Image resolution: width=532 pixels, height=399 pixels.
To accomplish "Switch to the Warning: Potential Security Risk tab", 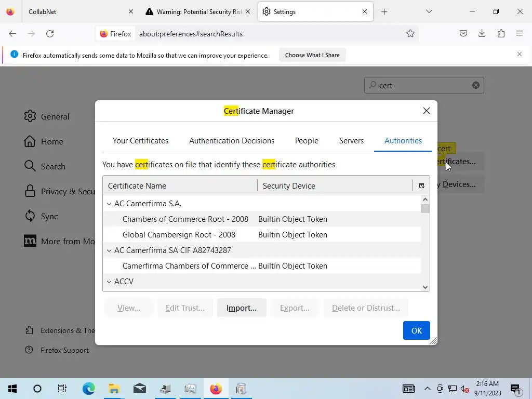I will pyautogui.click(x=198, y=11).
